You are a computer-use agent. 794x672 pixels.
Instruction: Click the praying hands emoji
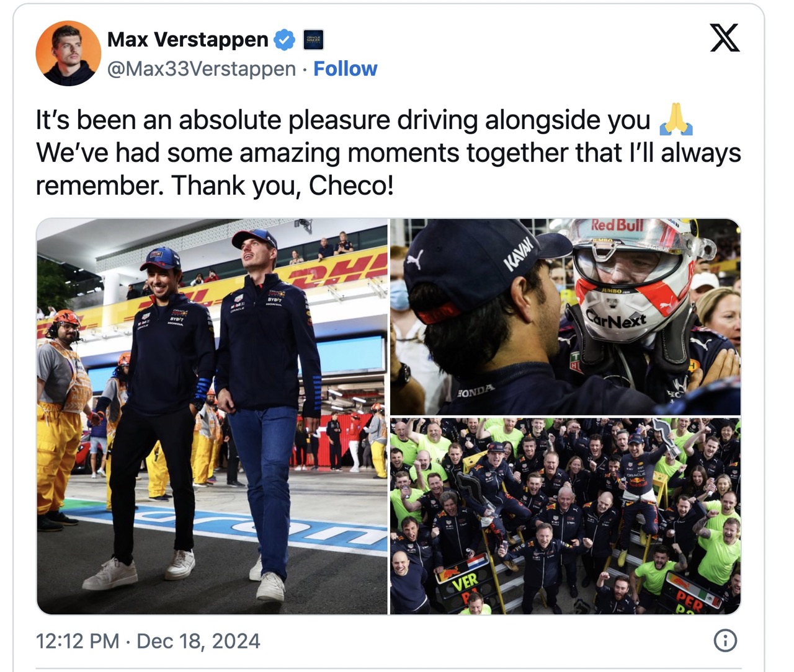point(676,120)
